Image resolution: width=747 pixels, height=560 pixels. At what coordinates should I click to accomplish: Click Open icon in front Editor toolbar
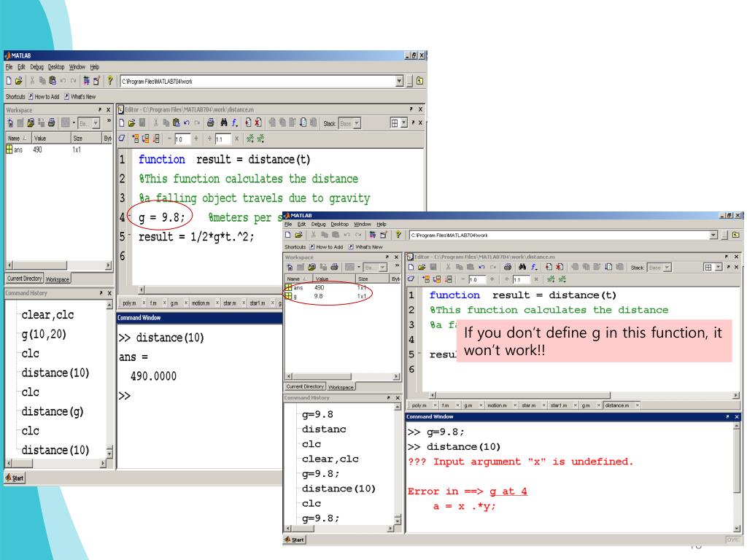422,267
